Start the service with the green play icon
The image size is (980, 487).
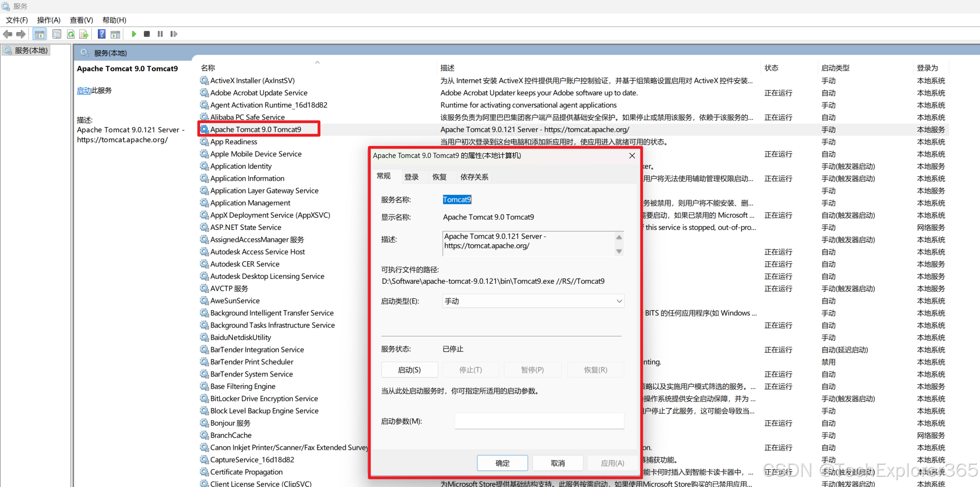(134, 34)
